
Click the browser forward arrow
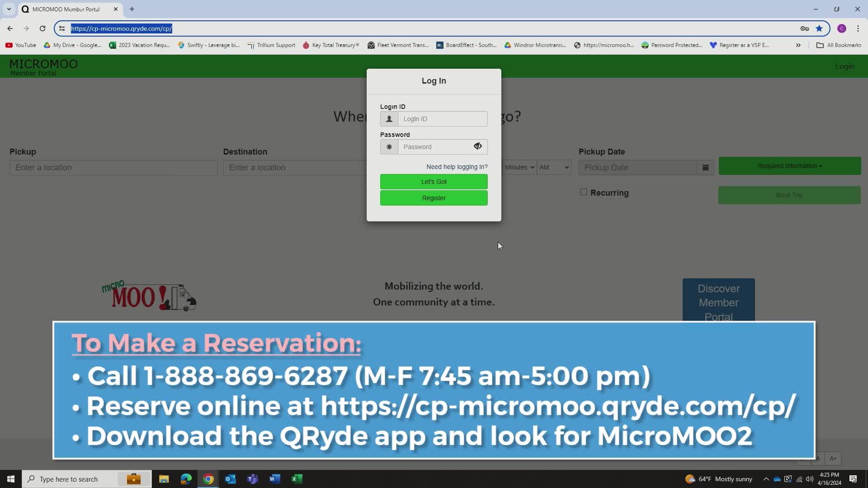pos(26,28)
